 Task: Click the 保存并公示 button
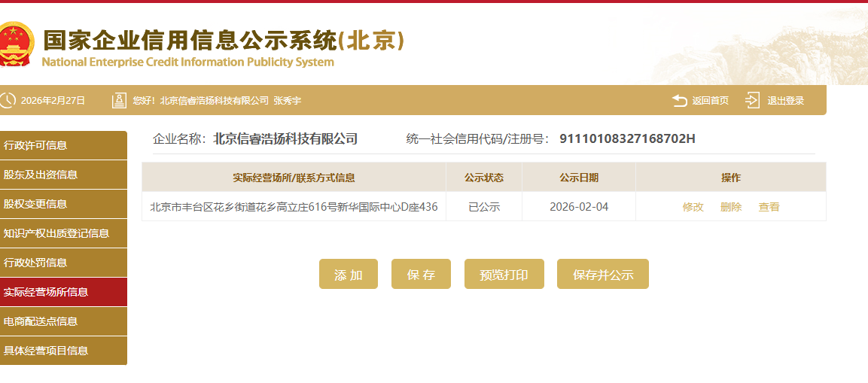[603, 274]
